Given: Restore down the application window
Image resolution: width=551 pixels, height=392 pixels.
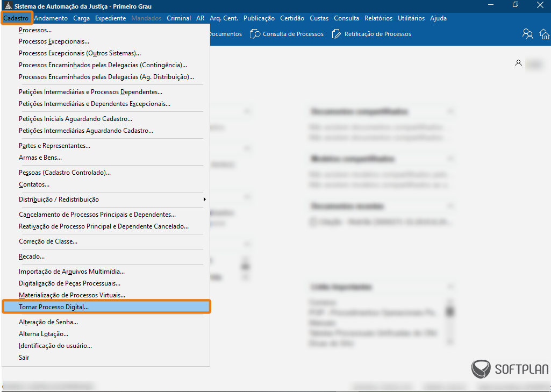Looking at the screenshot, I should pyautogui.click(x=516, y=4).
